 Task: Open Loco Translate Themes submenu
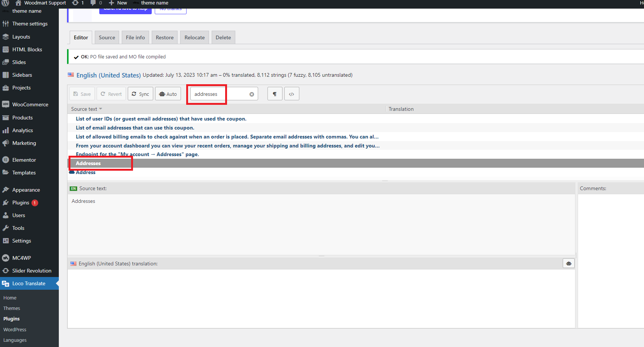(12, 308)
